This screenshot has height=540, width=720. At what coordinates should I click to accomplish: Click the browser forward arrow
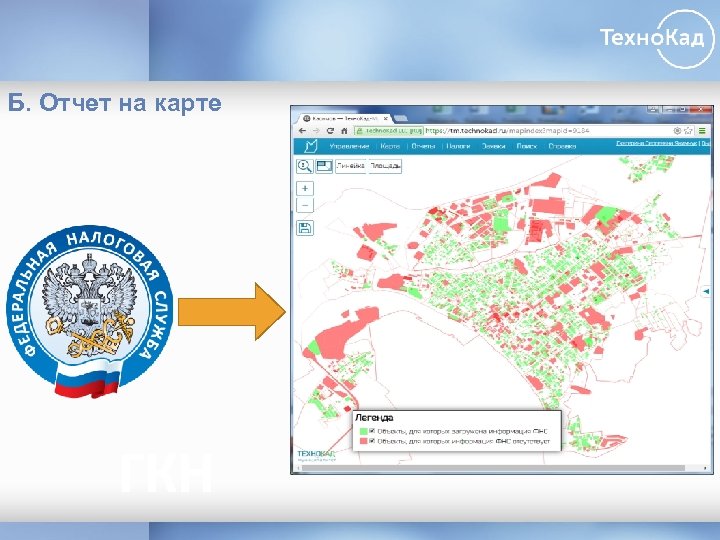point(316,131)
